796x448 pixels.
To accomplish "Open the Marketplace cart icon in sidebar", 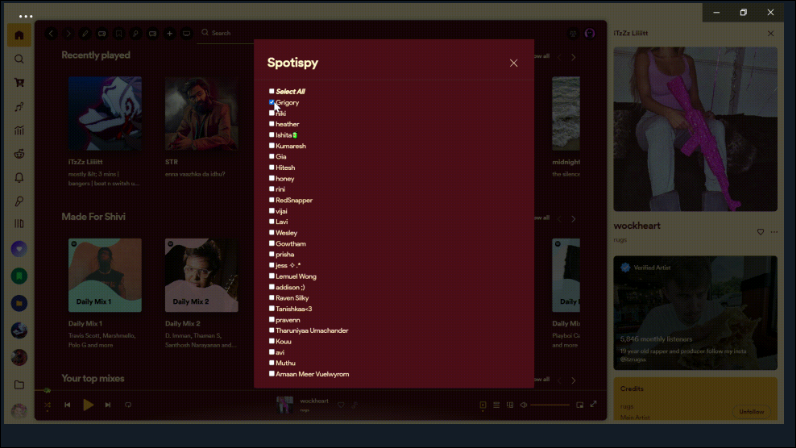I will tap(19, 82).
